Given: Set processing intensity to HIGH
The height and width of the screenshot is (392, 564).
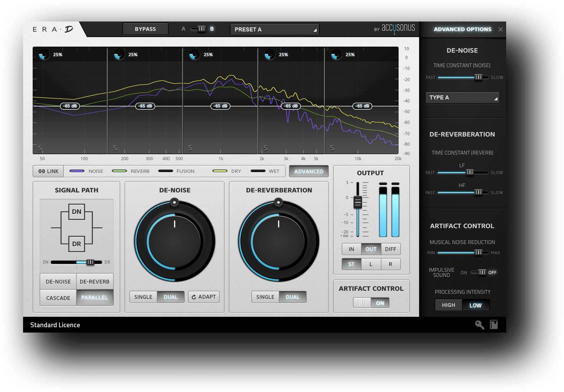Looking at the screenshot, I should pos(449,305).
